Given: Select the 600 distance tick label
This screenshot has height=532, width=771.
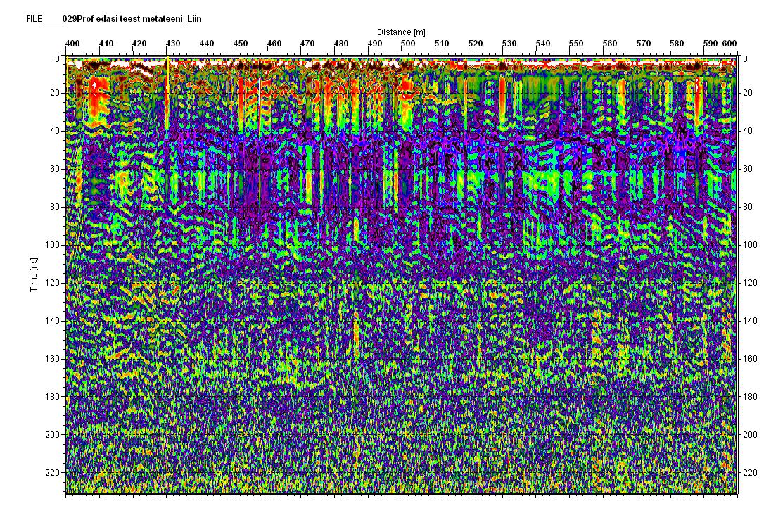Looking at the screenshot, I should [x=729, y=43].
